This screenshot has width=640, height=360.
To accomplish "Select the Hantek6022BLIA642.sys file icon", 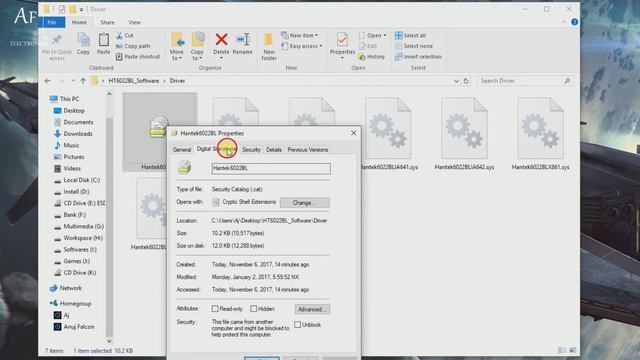I will pyautogui.click(x=464, y=128).
